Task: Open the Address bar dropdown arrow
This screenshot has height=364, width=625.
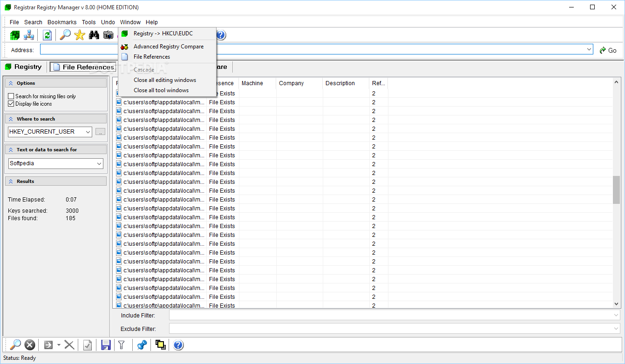Action: [x=589, y=49]
